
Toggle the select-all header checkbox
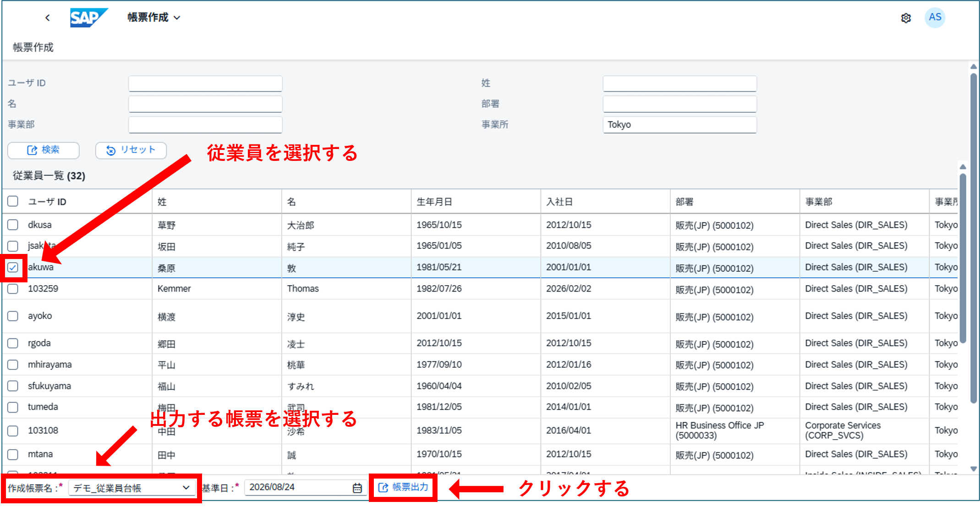13,201
